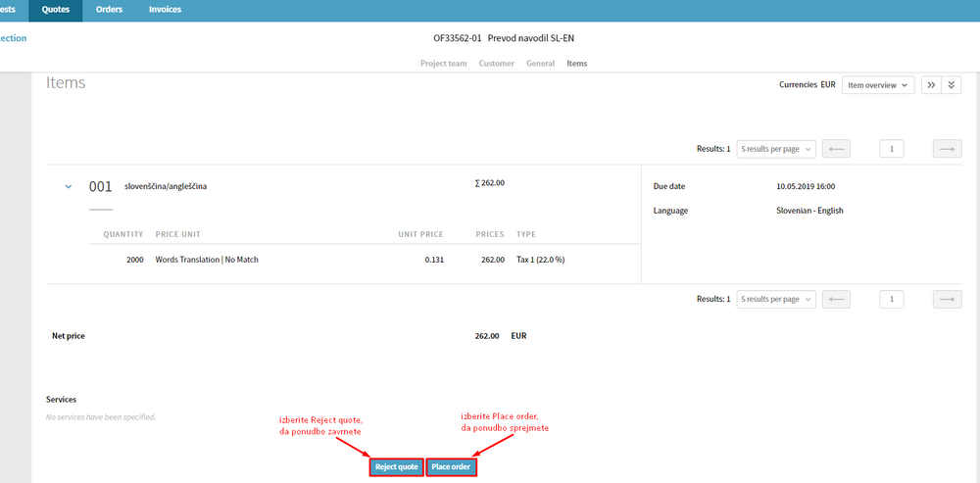The image size is (980, 483).
Task: Click the upper previous page arrow
Action: pyautogui.click(x=836, y=149)
